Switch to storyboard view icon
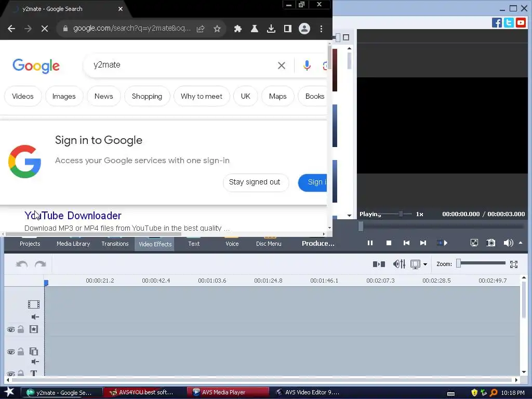The height and width of the screenshot is (399, 532). [x=379, y=264]
